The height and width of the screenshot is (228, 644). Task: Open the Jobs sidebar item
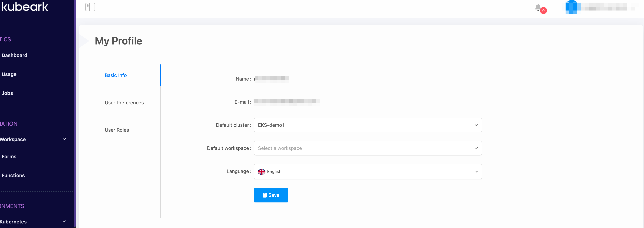click(x=7, y=93)
